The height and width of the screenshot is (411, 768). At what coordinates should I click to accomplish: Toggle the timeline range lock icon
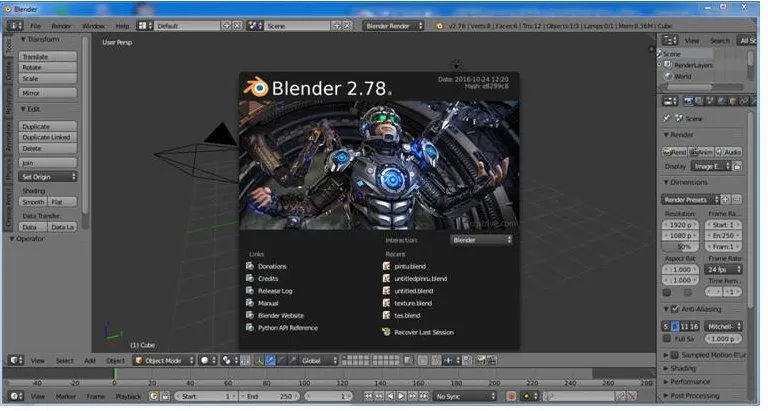click(165, 396)
